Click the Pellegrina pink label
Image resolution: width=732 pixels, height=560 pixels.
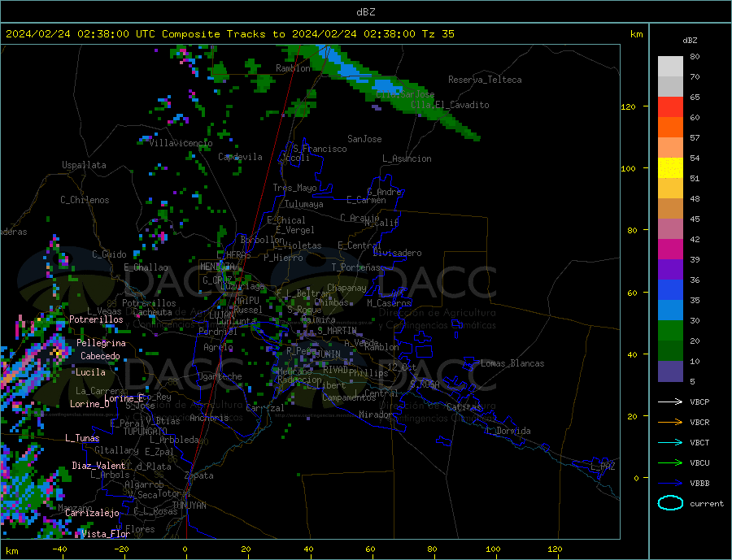[x=101, y=343]
